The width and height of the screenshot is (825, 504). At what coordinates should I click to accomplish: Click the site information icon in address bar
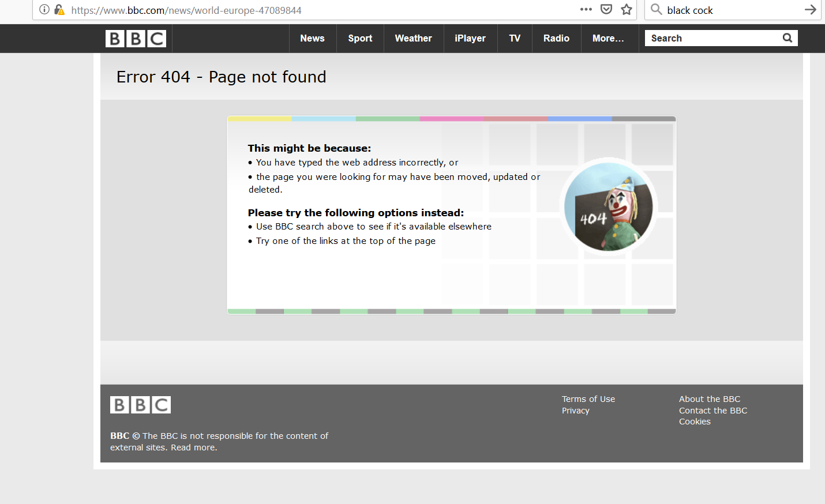pos(44,9)
